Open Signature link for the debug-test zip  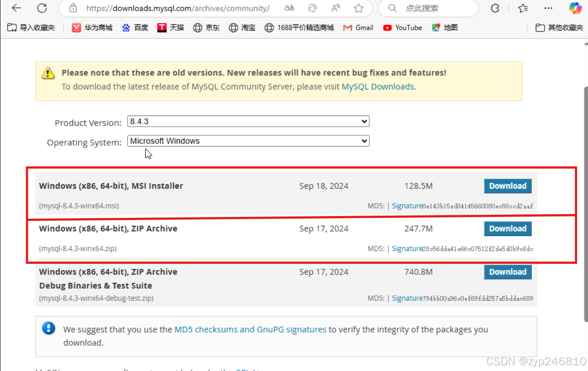coord(407,298)
